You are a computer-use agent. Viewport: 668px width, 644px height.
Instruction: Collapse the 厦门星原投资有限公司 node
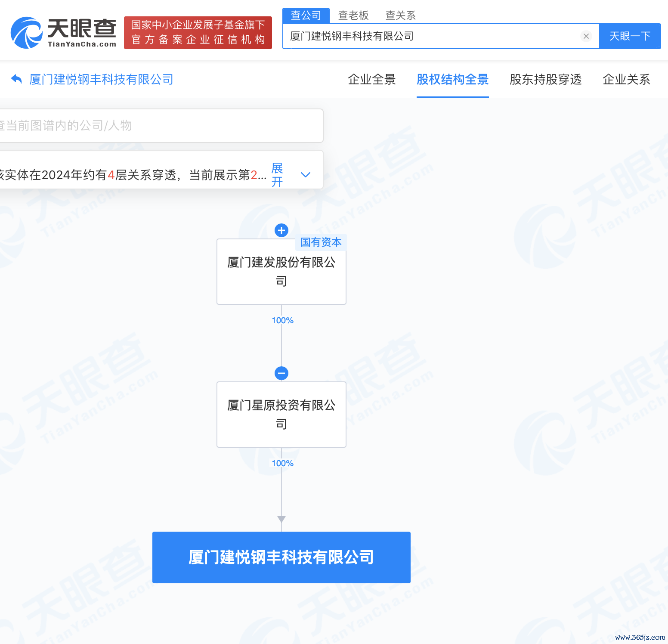(281, 373)
